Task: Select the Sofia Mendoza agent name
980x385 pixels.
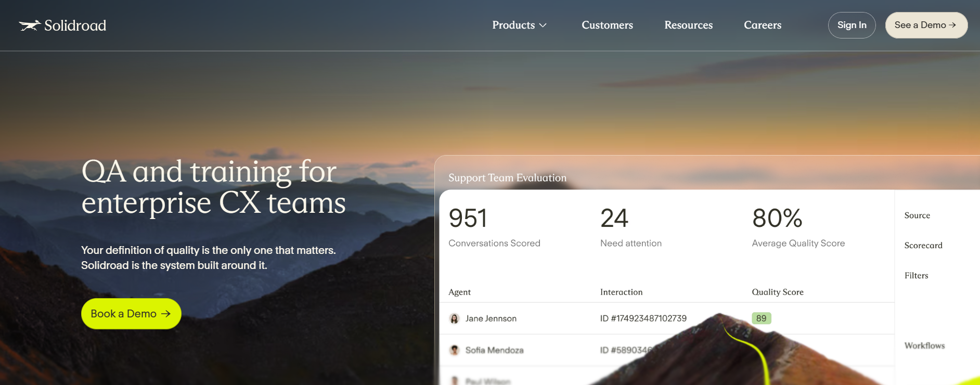Action: (494, 350)
